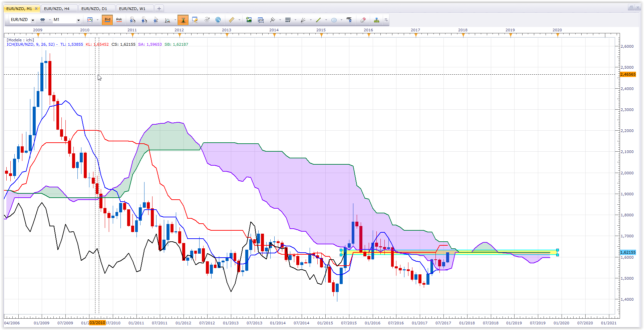Select the yellow horizontal rectangle's top-right handle
This screenshot has height=330, width=644.
tap(557, 250)
